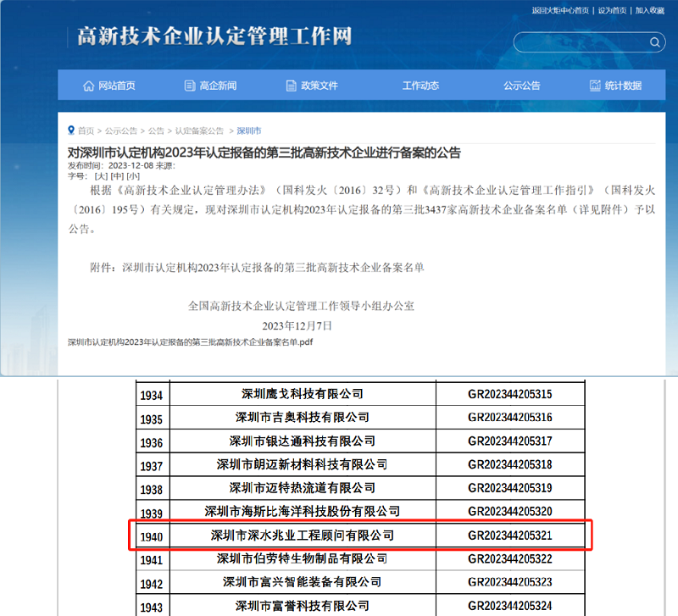Click certificate number GR202344205320
This screenshot has width=678, height=616.
coord(510,511)
